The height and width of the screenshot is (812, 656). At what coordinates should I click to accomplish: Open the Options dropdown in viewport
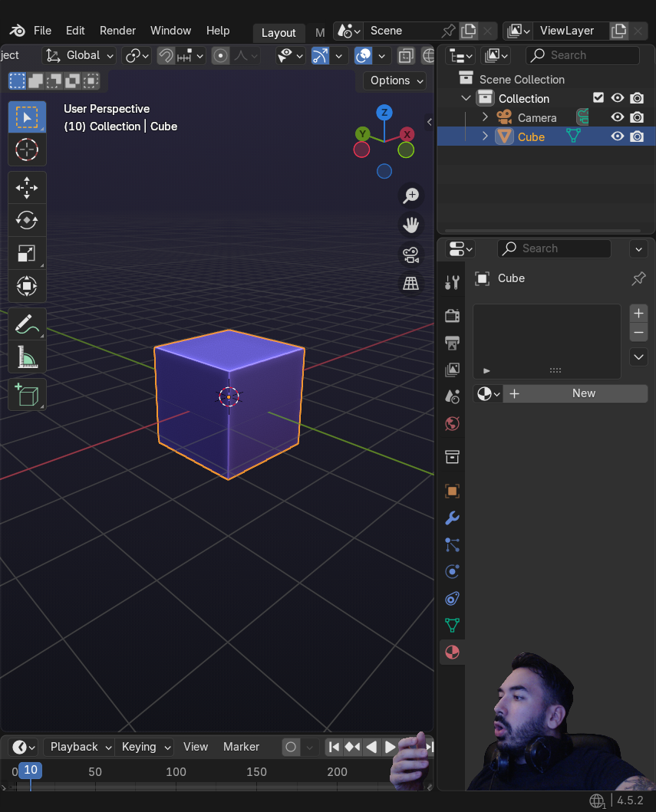click(395, 81)
